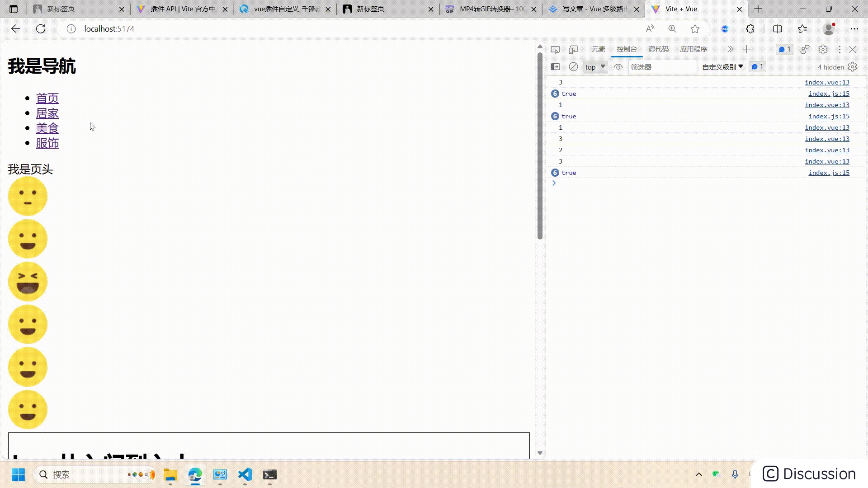868x488 pixels.
Task: Toggle the blue circle filter button
Action: (757, 66)
